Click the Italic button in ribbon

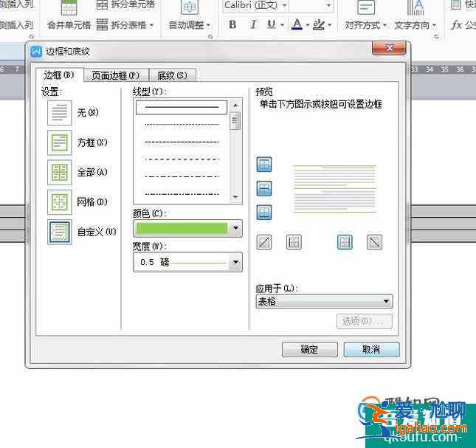252,24
